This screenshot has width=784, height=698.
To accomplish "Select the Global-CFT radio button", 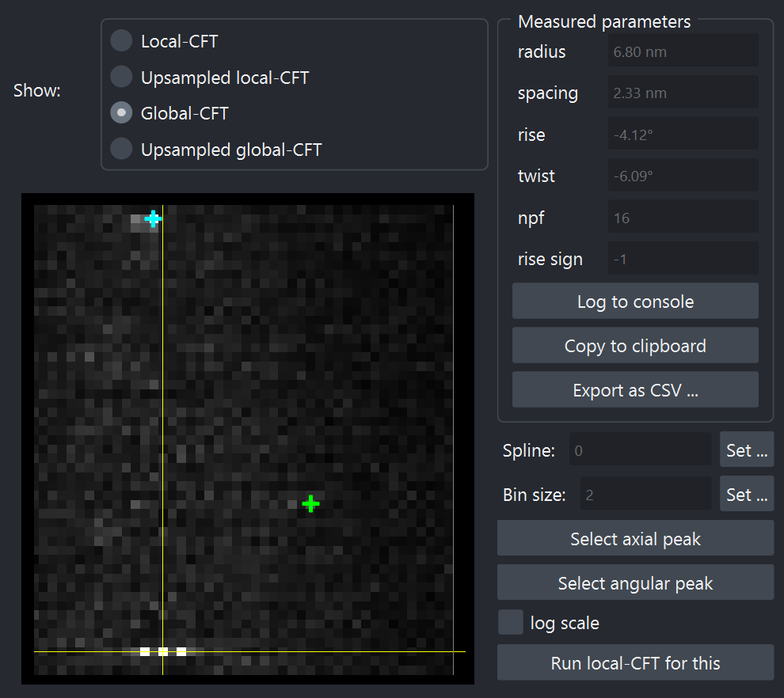I will pyautogui.click(x=121, y=113).
